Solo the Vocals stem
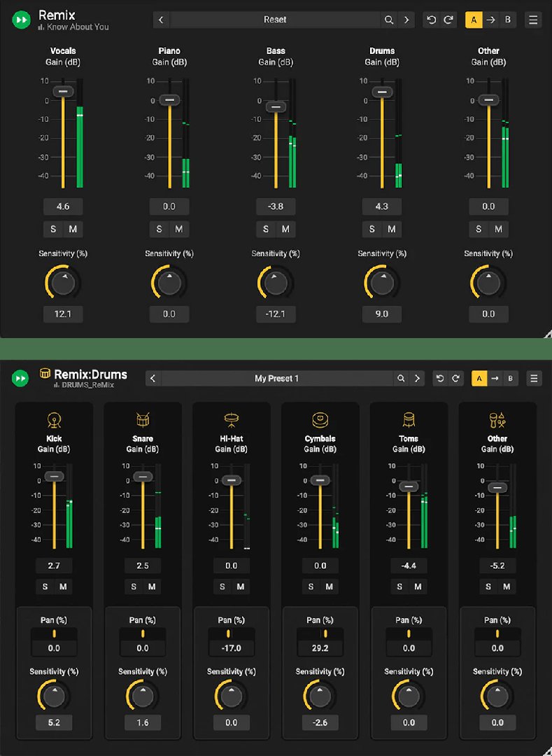 coord(53,229)
